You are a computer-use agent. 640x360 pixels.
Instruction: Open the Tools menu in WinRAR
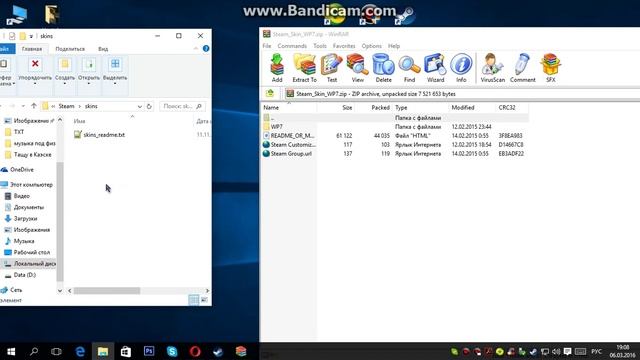coord(320,46)
